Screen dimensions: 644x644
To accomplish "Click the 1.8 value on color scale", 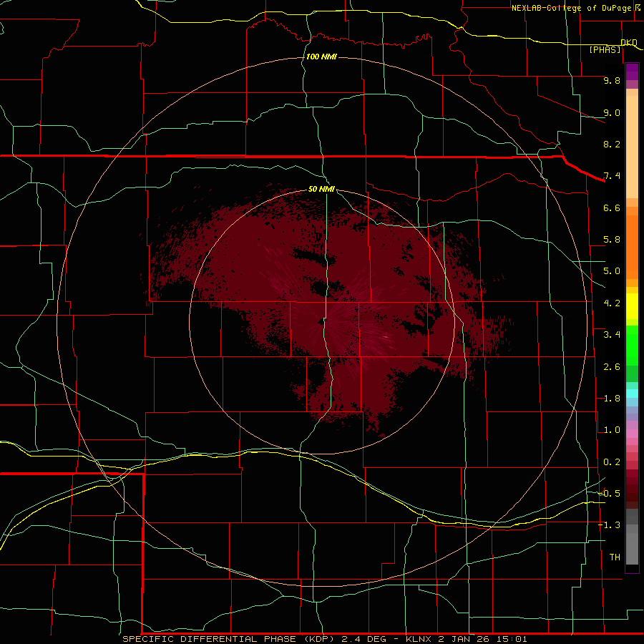I will click(x=612, y=399).
